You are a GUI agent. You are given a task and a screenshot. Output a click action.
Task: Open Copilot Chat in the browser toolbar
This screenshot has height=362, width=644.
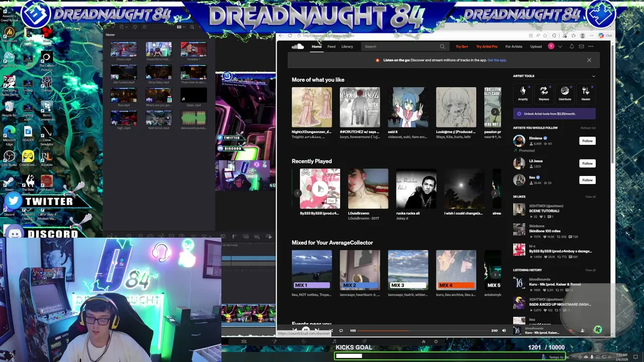(x=605, y=36)
